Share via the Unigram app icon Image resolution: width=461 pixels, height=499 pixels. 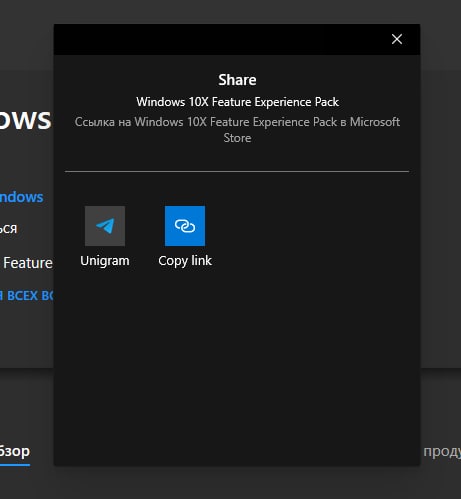coord(105,226)
